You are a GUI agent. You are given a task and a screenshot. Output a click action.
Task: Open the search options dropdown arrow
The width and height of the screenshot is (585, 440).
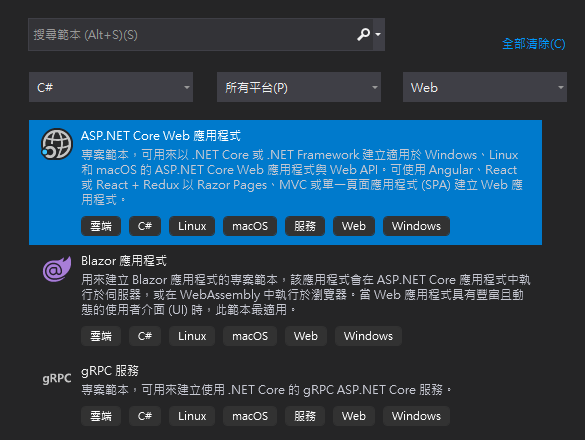click(378, 34)
